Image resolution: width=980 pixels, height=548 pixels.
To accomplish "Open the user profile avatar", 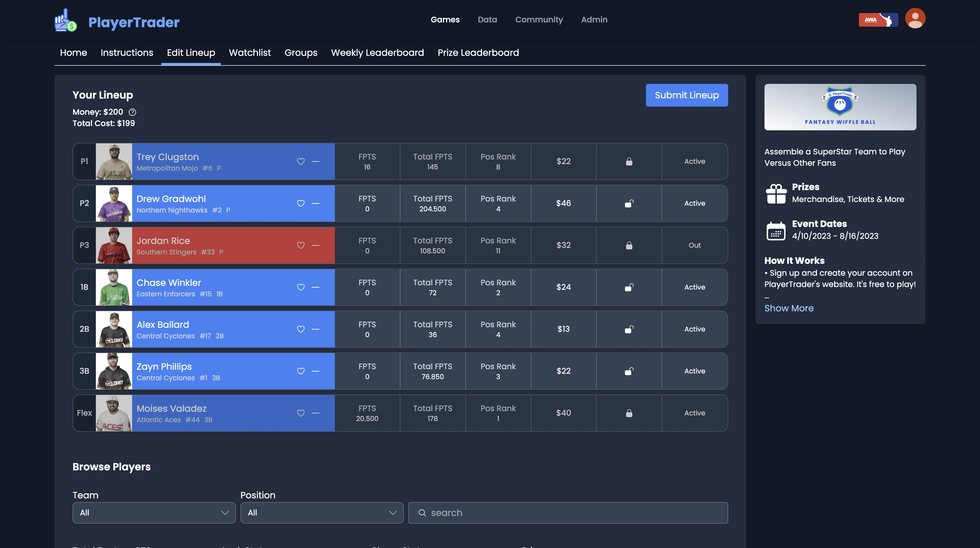I will pos(915,18).
